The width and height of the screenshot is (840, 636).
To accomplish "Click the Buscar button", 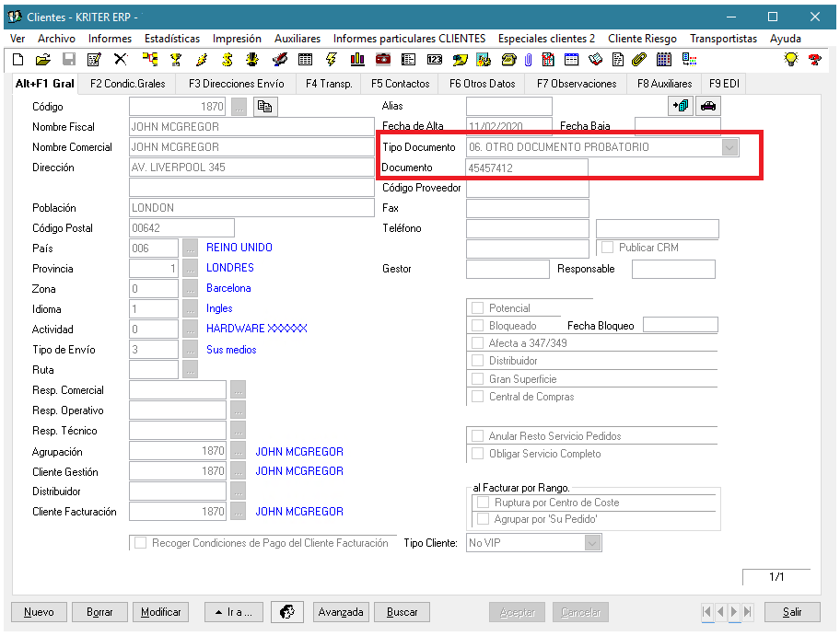I will point(402,612).
